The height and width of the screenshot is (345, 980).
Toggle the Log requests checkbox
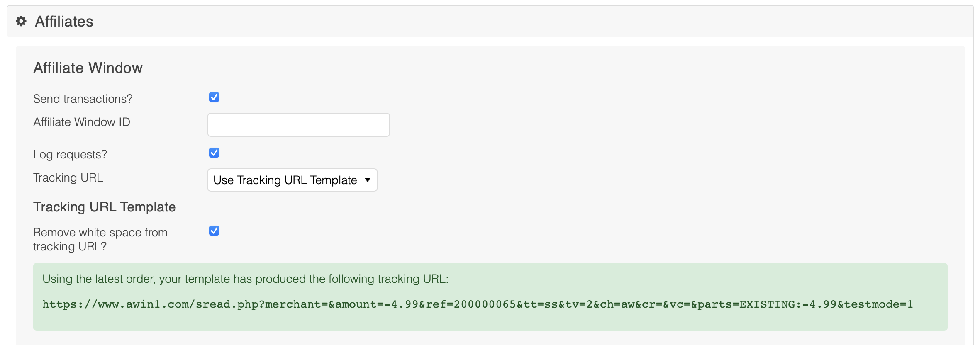coord(214,153)
